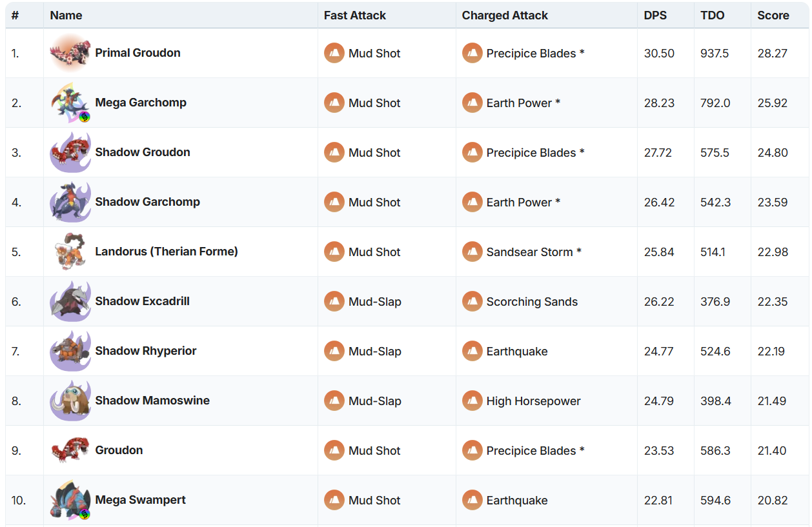Click the Name column header

(x=66, y=15)
